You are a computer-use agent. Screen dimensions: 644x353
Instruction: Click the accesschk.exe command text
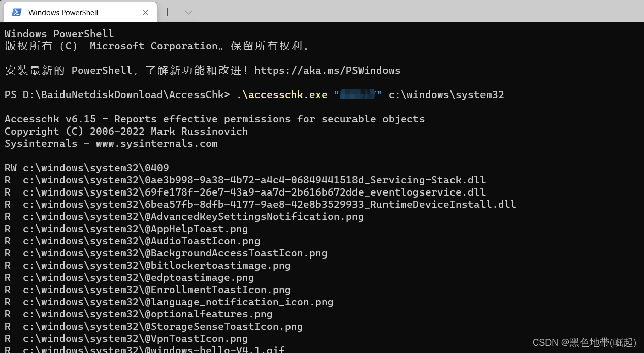pyautogui.click(x=282, y=94)
